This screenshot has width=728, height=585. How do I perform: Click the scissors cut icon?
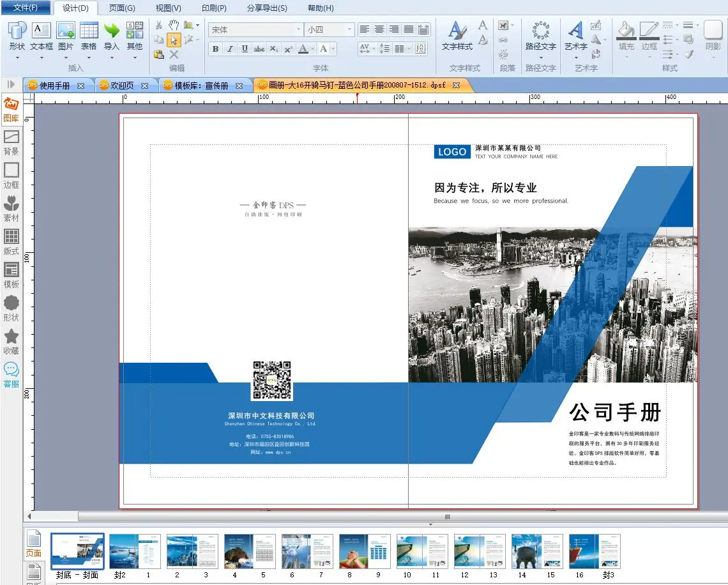159,25
